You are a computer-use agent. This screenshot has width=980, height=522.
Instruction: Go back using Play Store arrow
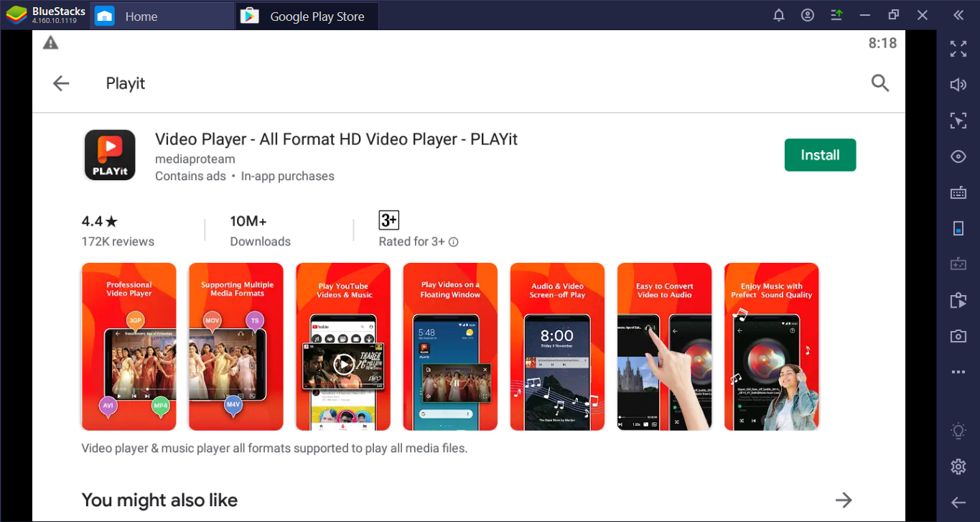(x=61, y=83)
